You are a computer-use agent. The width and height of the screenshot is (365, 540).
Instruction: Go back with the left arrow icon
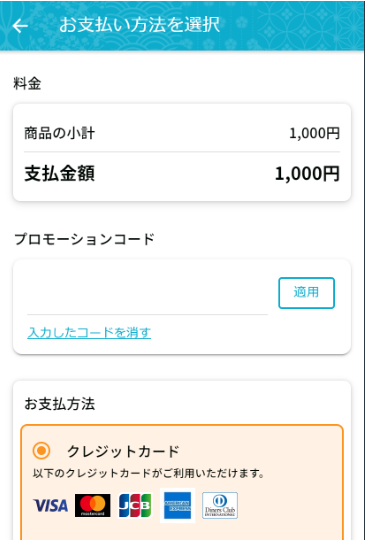pyautogui.click(x=20, y=26)
